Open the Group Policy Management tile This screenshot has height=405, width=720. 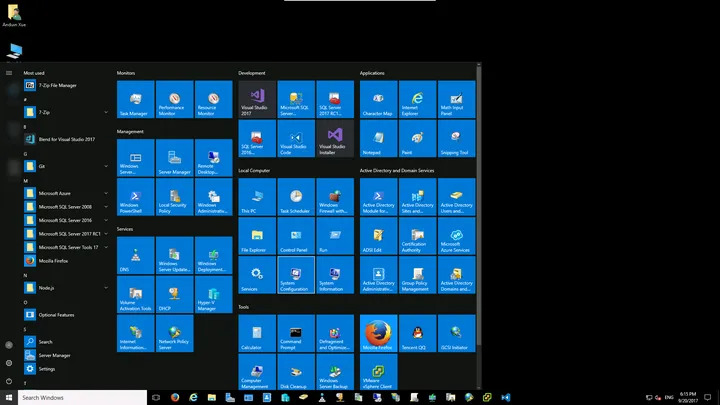point(417,275)
